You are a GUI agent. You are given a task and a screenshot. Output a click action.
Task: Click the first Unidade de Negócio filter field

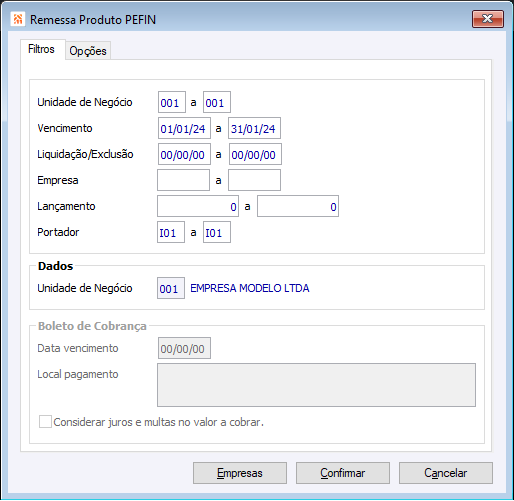point(172,102)
